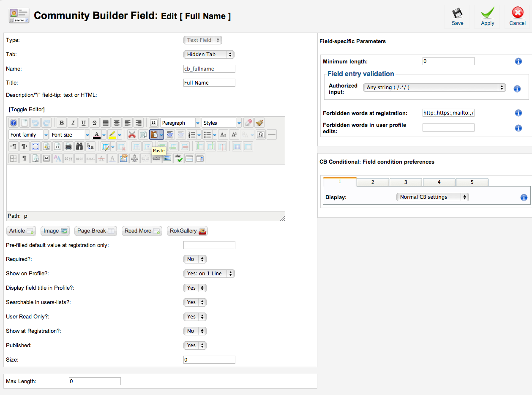
Task: Open Authorized input Any string dropdown
Action: 434,88
